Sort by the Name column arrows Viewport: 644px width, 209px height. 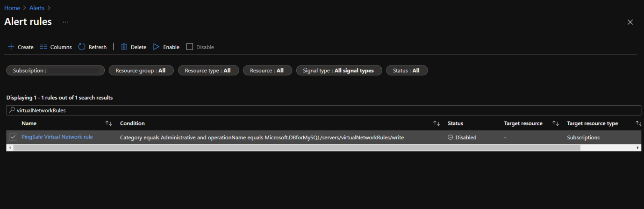click(109, 123)
